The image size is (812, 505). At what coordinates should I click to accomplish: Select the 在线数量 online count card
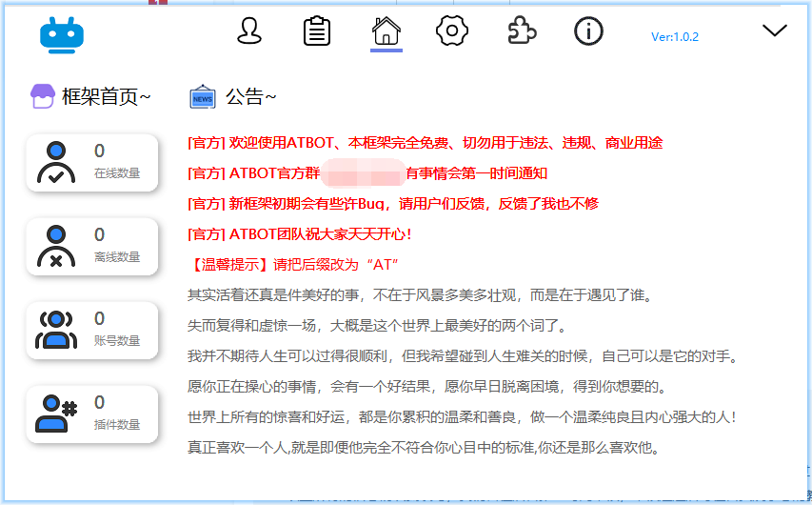(x=92, y=163)
